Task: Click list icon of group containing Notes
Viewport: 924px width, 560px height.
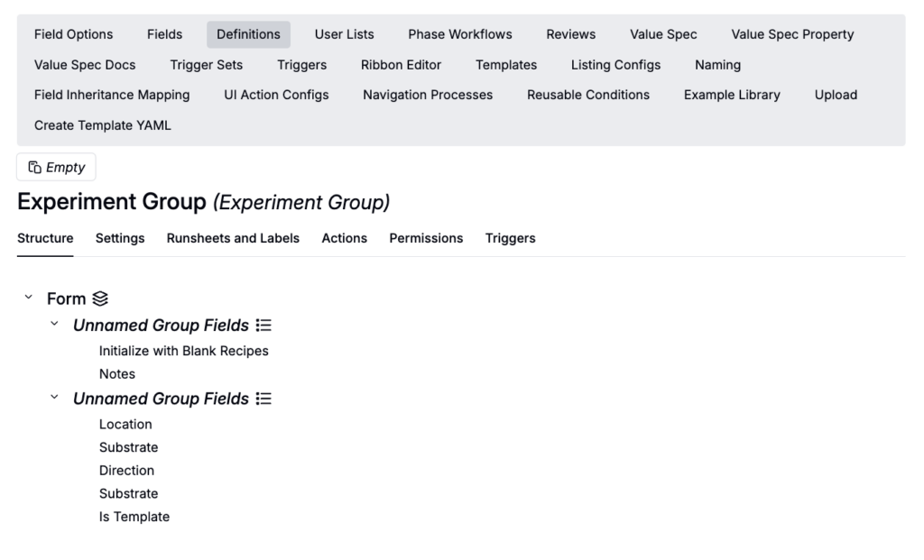Action: [263, 326]
